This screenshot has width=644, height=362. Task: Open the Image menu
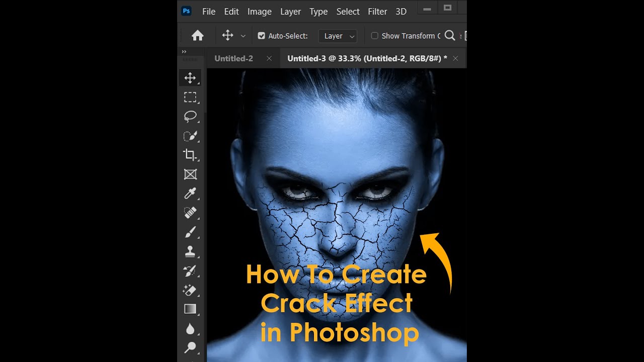(x=260, y=12)
